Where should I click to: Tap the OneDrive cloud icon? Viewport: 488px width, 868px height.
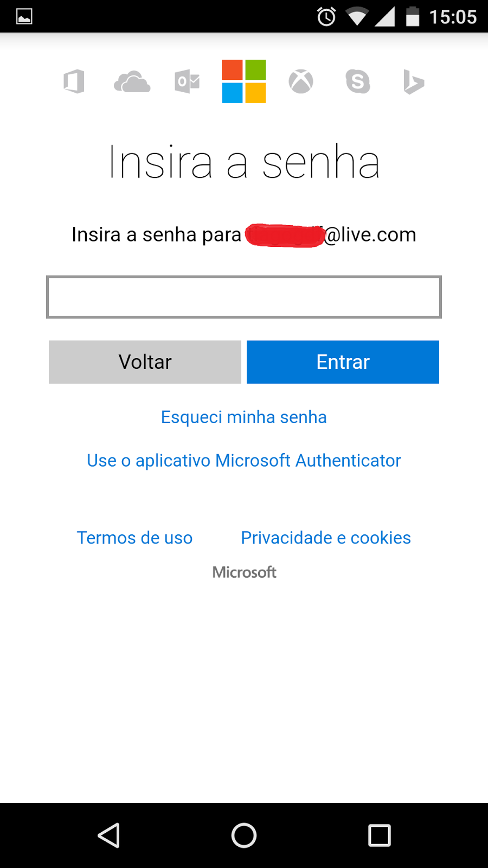point(132,82)
